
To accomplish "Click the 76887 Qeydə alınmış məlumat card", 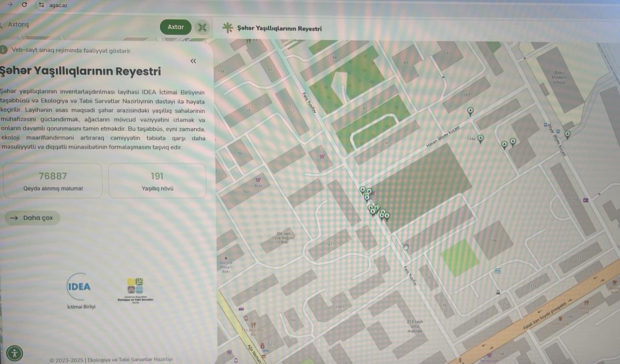I will click(52, 181).
